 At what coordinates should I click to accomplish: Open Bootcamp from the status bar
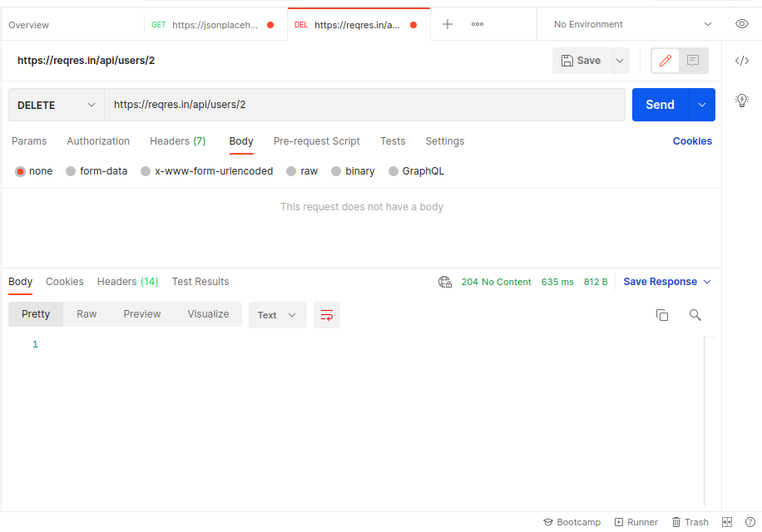coord(571,522)
